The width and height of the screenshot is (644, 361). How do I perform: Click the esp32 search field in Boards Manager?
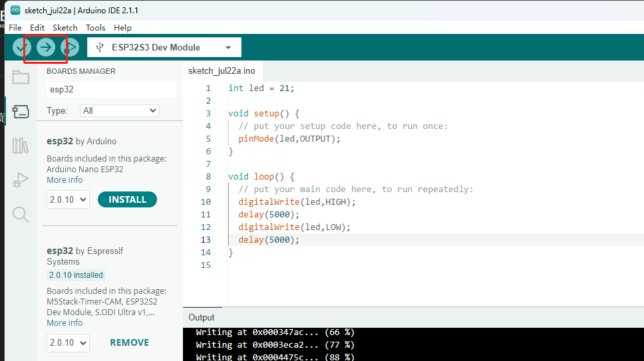click(111, 90)
